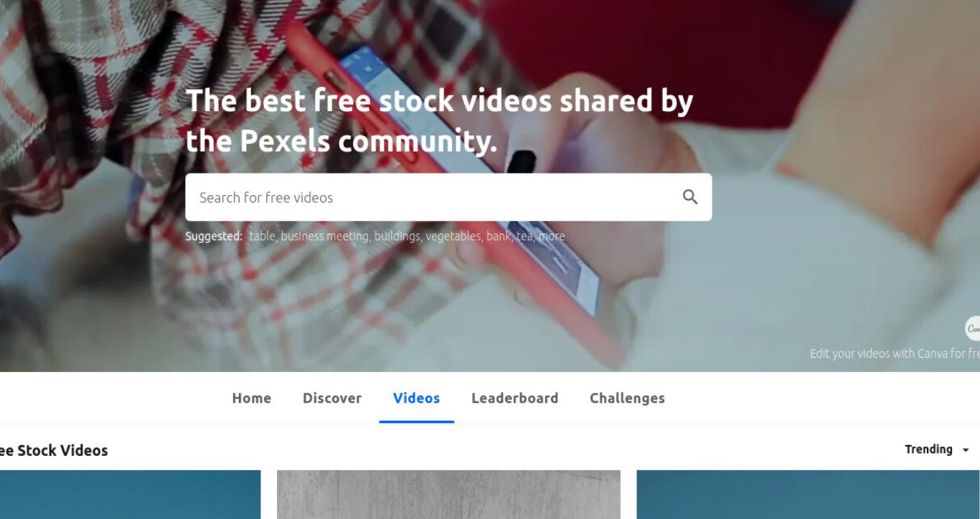Screen dimensions: 980x519
Task: Open the Challenges tab
Action: 627,398
